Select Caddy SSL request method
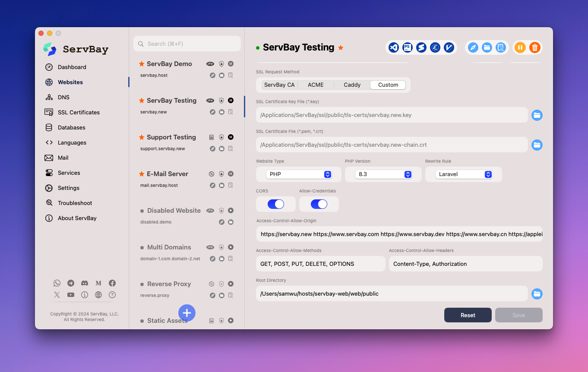 [x=352, y=85]
